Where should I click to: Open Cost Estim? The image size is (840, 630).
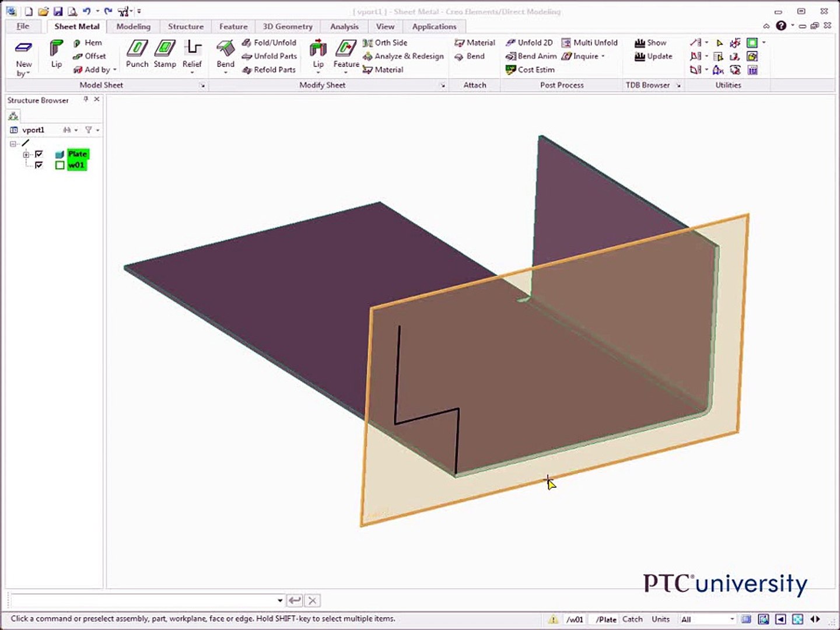point(530,69)
